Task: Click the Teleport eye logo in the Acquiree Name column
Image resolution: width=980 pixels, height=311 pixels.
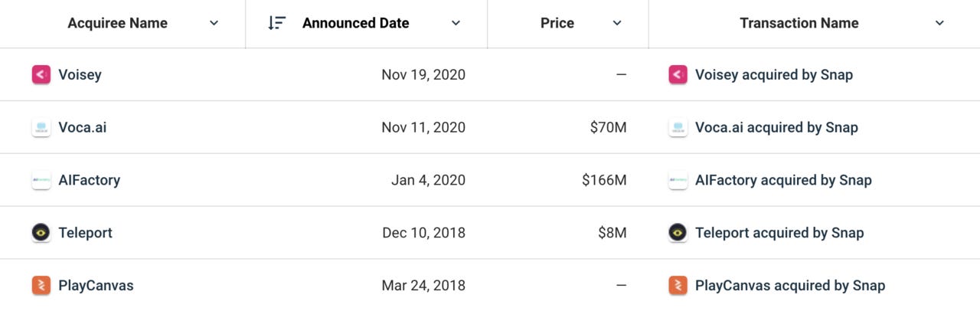Action: [x=41, y=233]
